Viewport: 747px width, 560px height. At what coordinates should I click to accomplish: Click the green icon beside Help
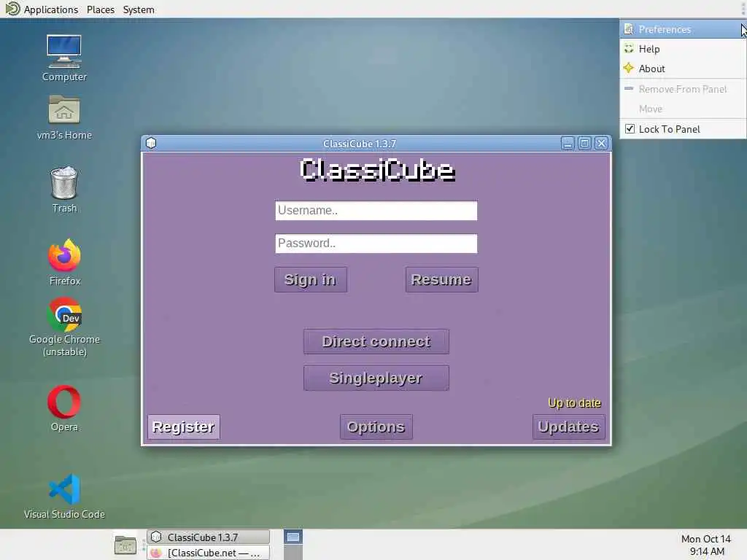click(x=629, y=49)
